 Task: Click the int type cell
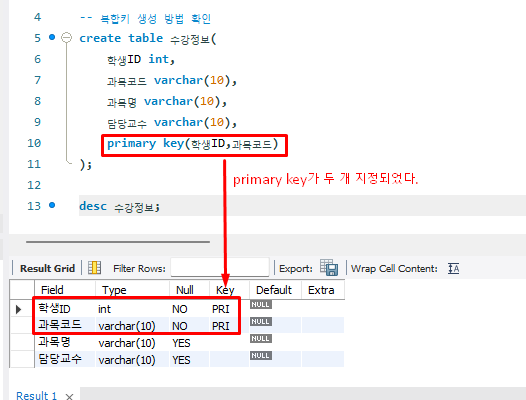133,308
